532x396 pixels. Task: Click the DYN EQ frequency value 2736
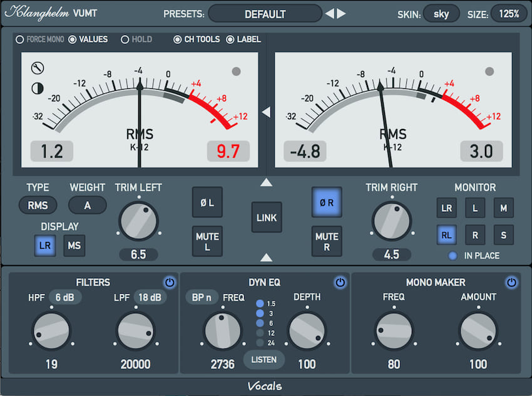pyautogui.click(x=223, y=364)
